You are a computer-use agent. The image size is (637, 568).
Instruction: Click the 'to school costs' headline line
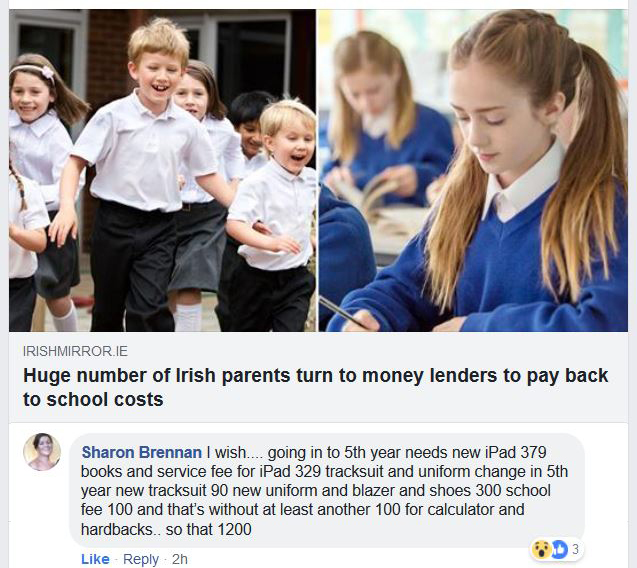(x=93, y=399)
